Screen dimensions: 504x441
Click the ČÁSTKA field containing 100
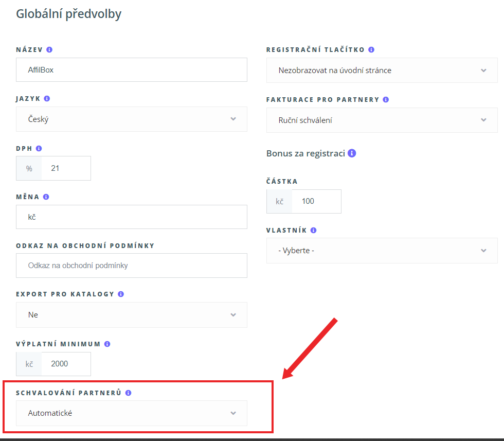pos(316,201)
